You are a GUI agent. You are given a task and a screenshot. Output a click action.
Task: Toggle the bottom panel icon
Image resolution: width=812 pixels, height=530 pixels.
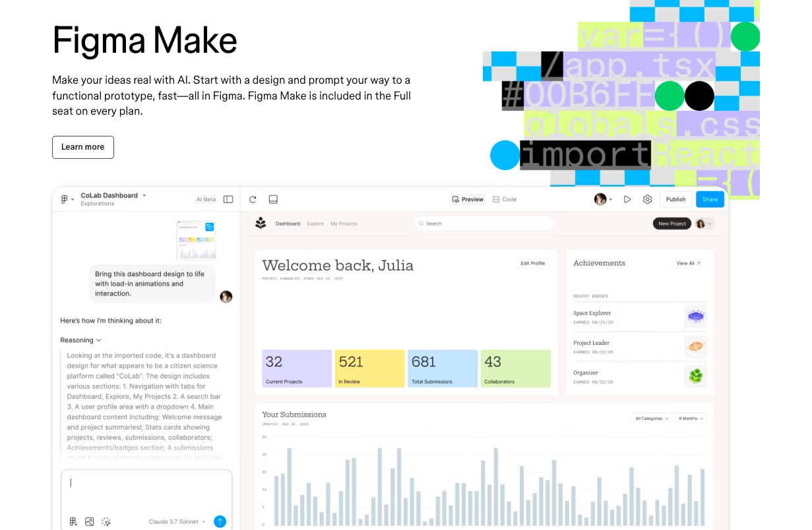click(x=273, y=199)
